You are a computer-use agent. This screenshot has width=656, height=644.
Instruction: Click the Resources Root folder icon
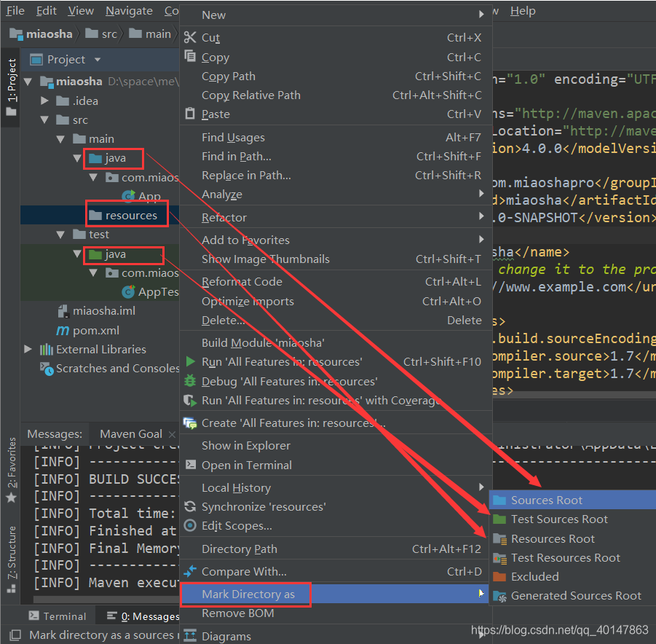pos(499,538)
